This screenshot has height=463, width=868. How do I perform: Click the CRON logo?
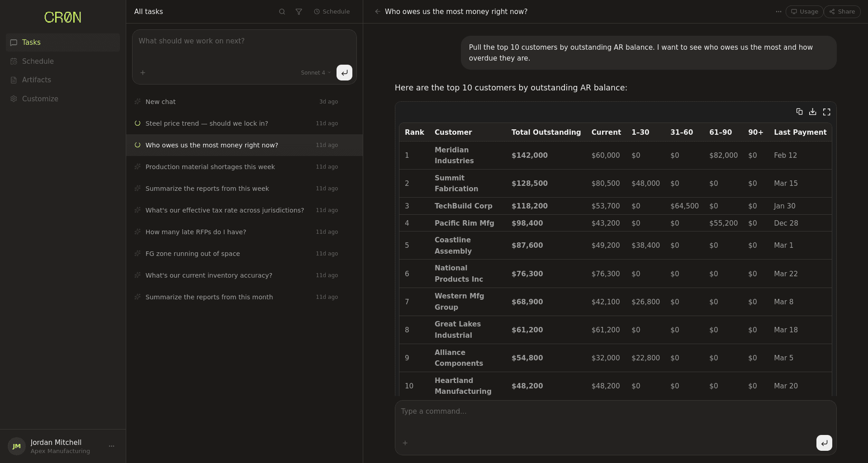(63, 17)
